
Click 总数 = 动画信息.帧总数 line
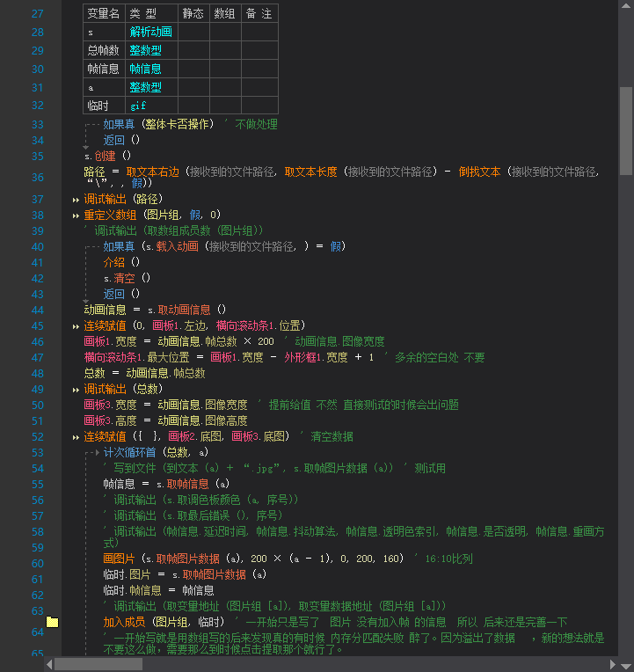tap(145, 373)
